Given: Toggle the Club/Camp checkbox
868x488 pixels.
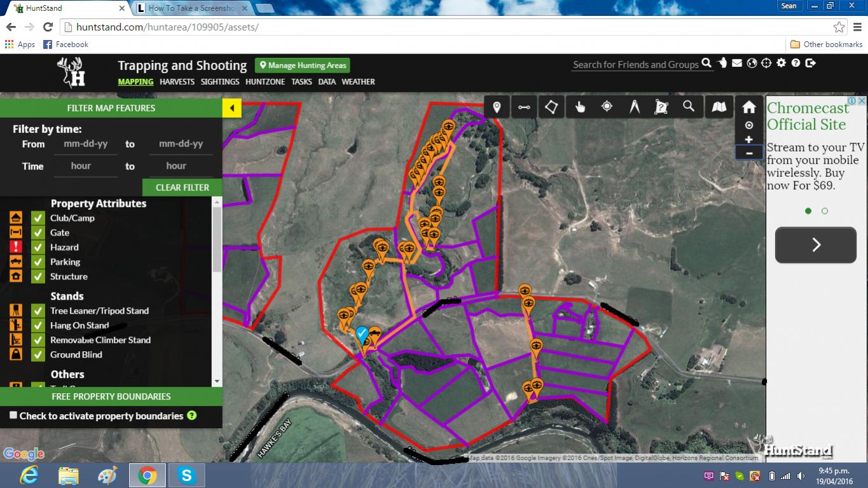Looking at the screenshot, I should click(38, 218).
